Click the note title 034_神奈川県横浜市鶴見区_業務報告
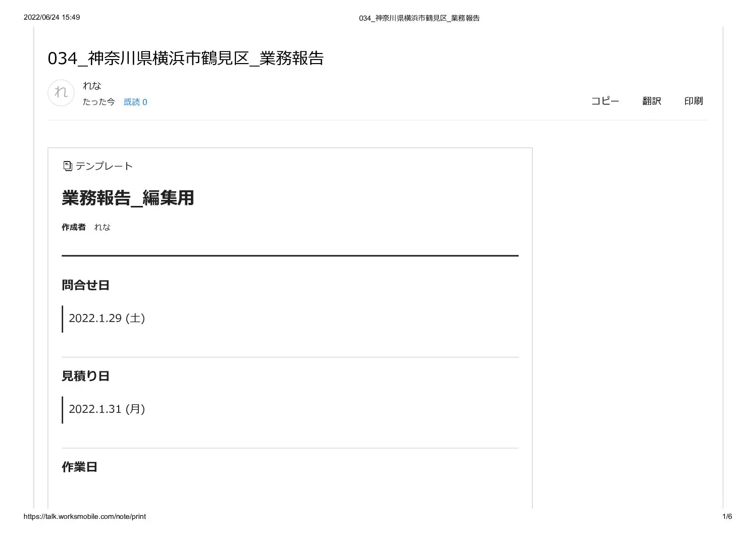Screen dimensions: 756x534 [x=186, y=59]
